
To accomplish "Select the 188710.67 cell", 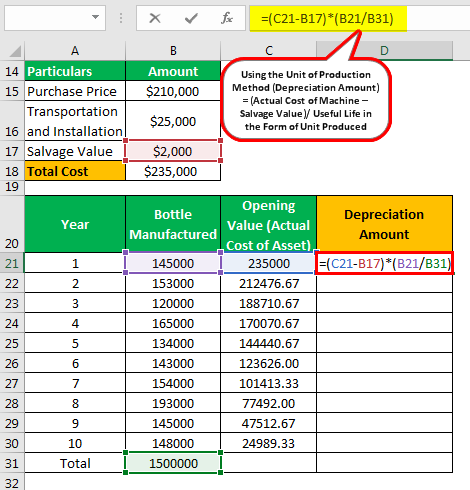I will [269, 303].
